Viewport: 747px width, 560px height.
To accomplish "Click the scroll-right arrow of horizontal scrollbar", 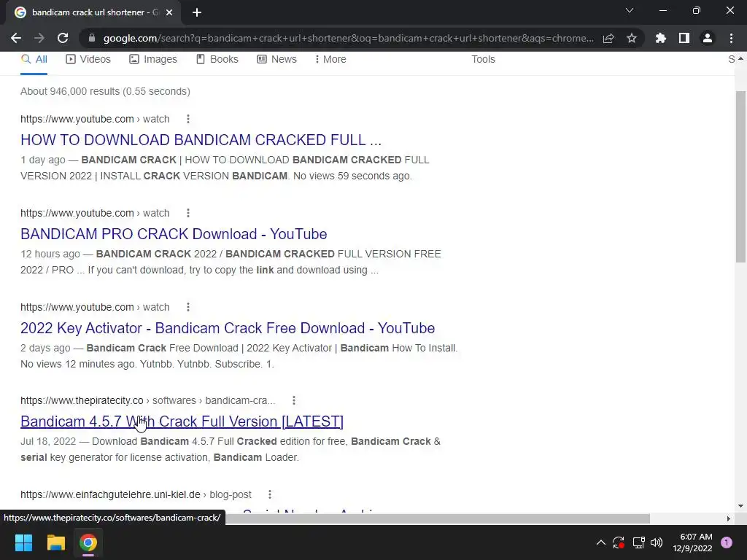I will coord(729,518).
